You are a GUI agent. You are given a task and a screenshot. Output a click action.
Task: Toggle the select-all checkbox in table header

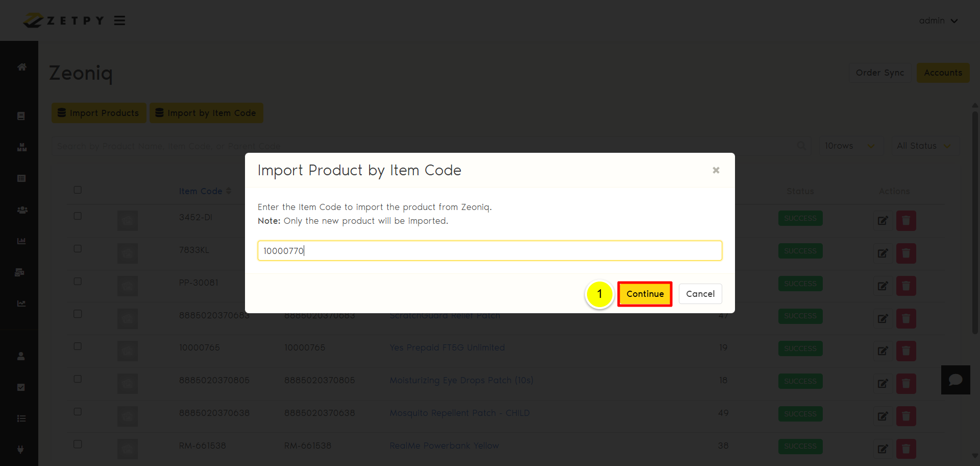click(x=78, y=190)
